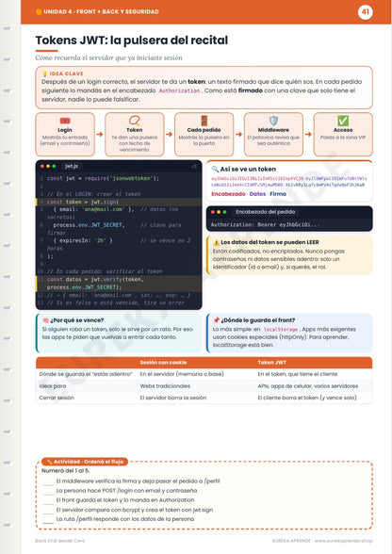
Task: Click the ticket icon on the Login card
Action: pyautogui.click(x=65, y=121)
